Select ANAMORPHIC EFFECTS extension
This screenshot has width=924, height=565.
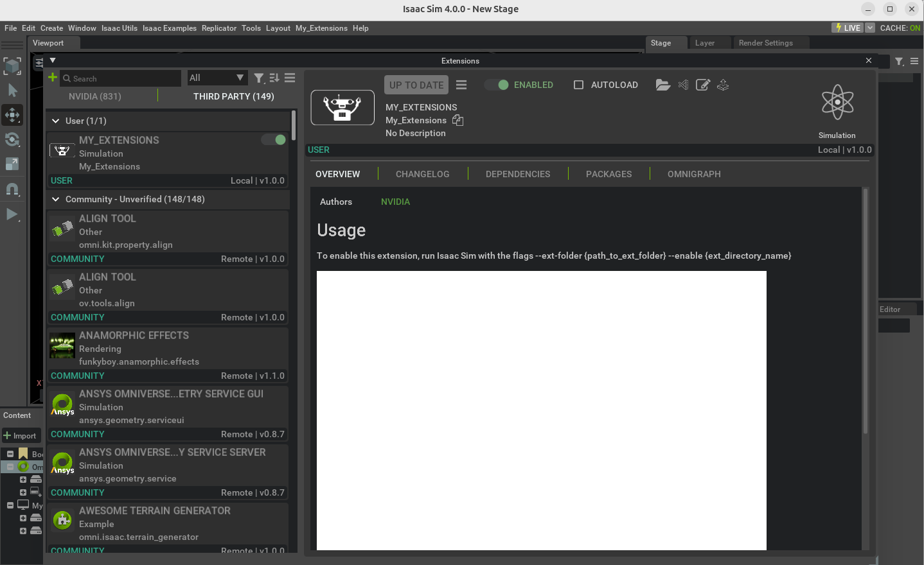pyautogui.click(x=168, y=355)
